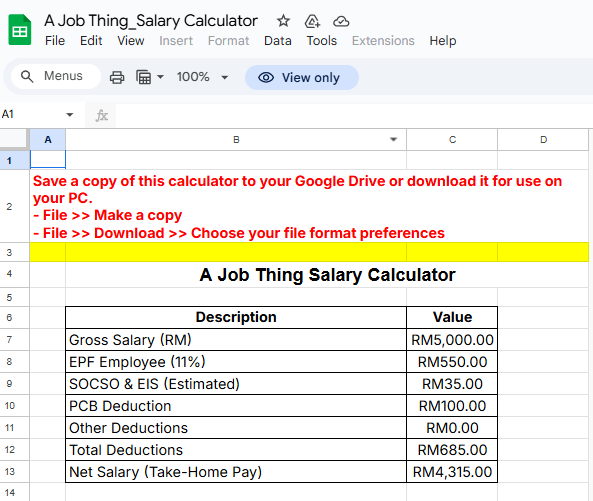The image size is (593, 501).
Task: Open the Tools menu
Action: click(321, 41)
